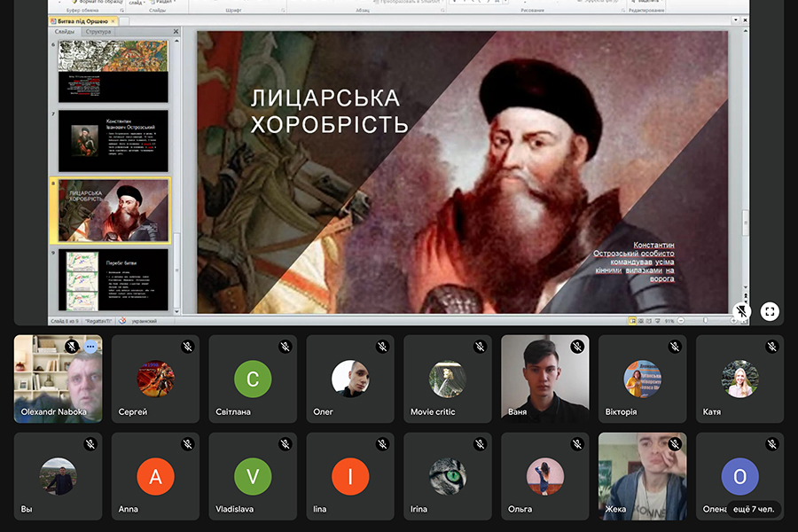Click muted microphone icon on Сергей tile
The height and width of the screenshot is (532, 798).
tap(188, 347)
